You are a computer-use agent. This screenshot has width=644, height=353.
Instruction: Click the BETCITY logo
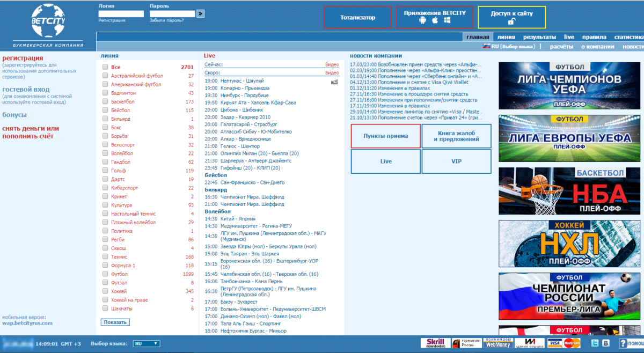[48, 20]
